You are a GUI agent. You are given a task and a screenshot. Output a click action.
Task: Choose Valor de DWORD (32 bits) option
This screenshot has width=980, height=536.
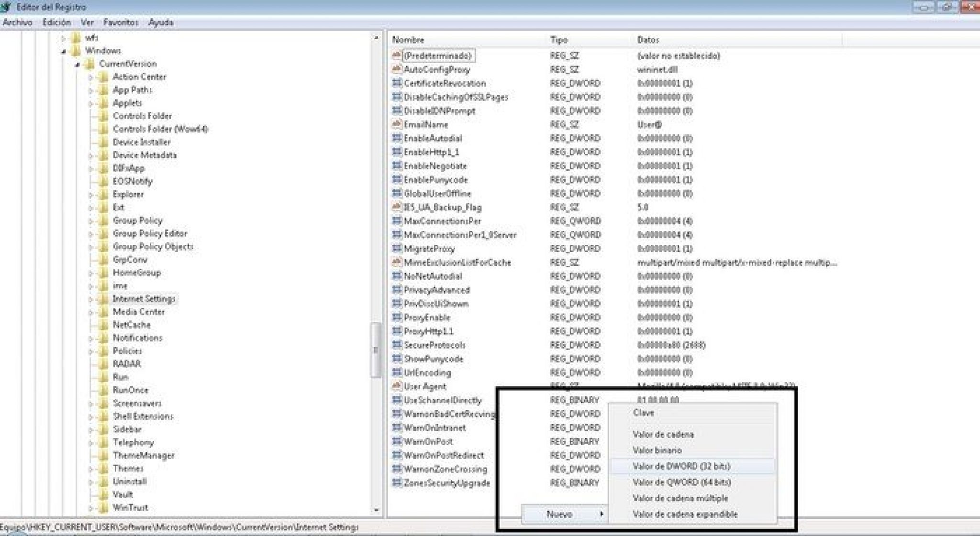point(681,466)
